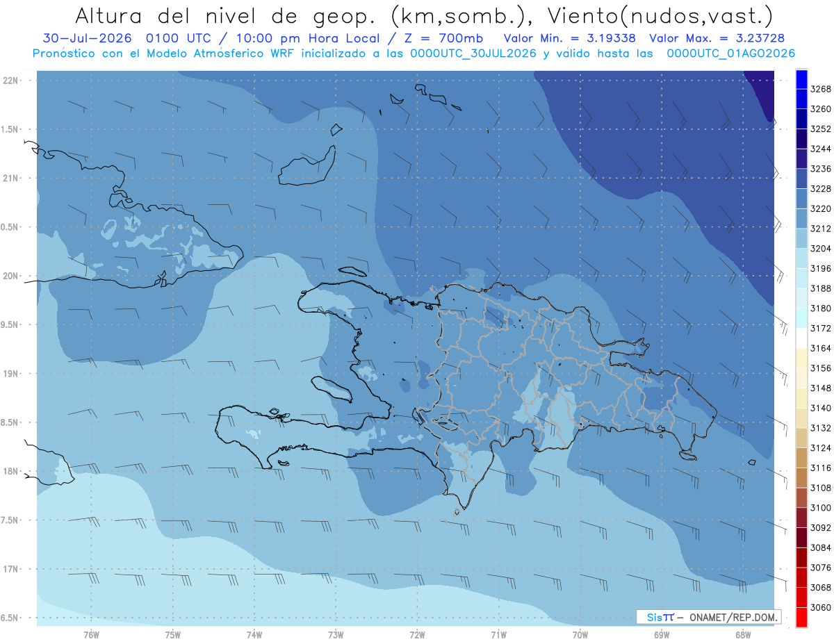Screen dimensions: 834x644
Task: Click the 75W longitude axis label
Action: [173, 634]
